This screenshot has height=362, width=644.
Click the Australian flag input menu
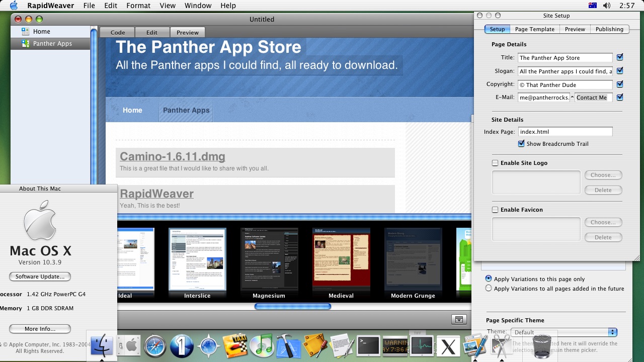point(592,6)
